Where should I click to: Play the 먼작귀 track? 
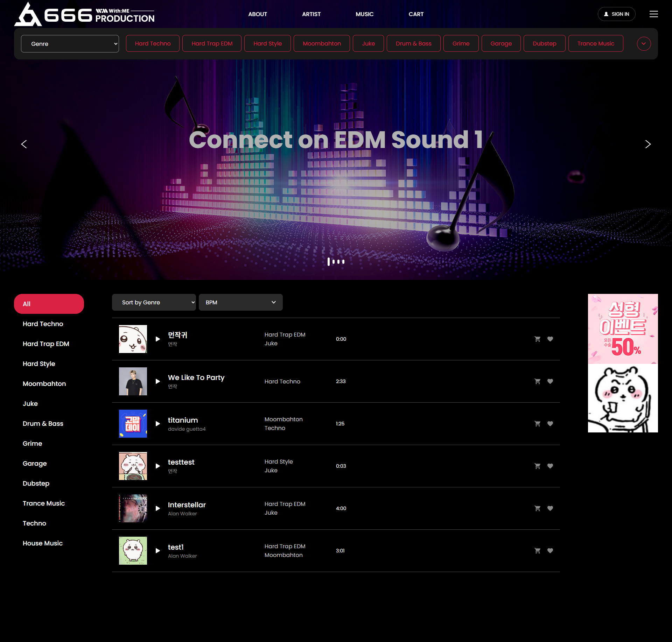tap(157, 339)
